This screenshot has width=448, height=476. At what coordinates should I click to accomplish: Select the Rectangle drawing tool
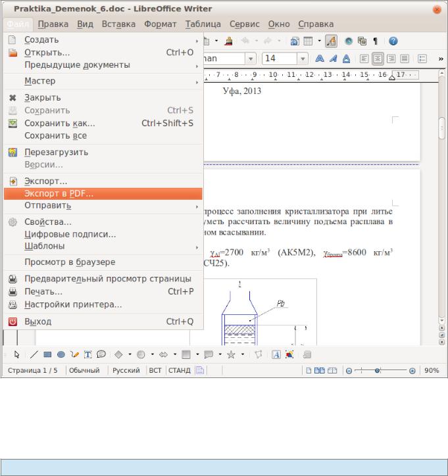[47, 354]
